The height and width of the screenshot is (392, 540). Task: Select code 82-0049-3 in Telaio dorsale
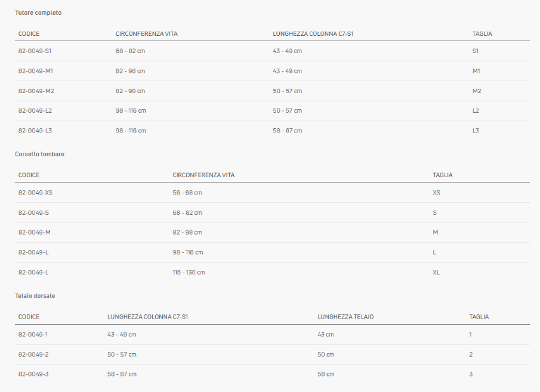[x=33, y=374]
